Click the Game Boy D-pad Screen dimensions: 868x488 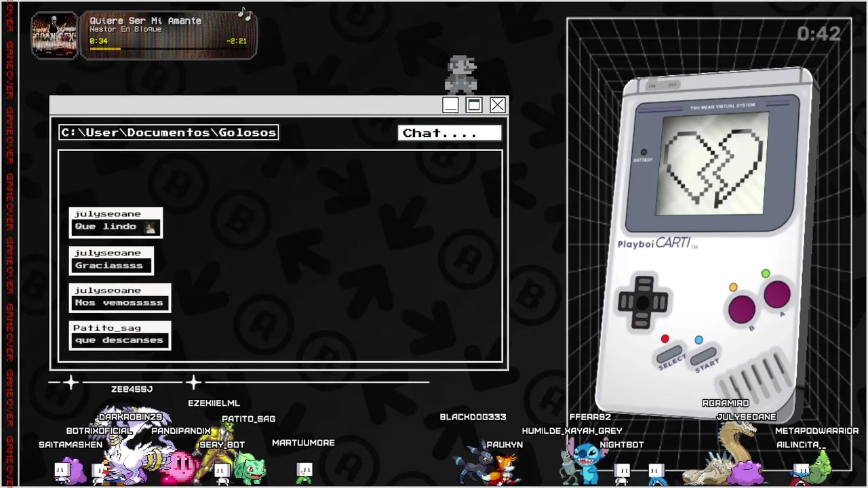point(643,302)
